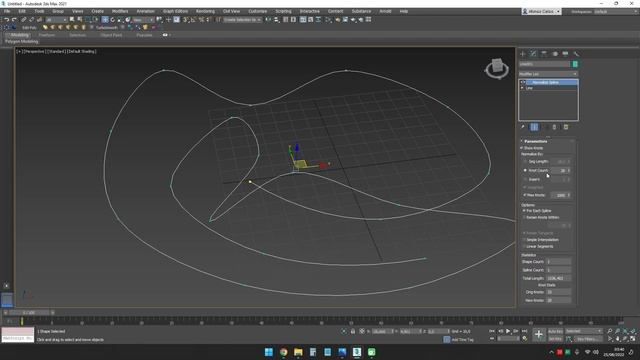This screenshot has height=360, width=640.
Task: Toggle visibility eye of Normalize Spline modifier
Action: 522,82
